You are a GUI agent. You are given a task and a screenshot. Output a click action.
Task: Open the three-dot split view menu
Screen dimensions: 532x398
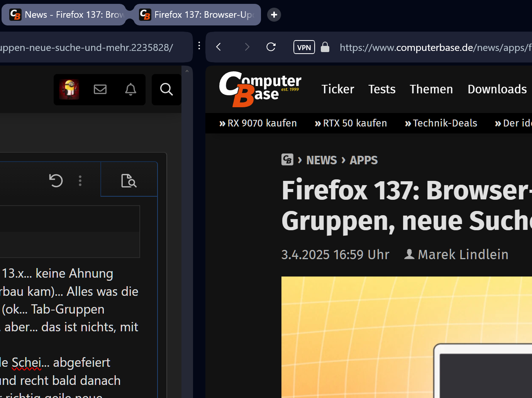coord(199,46)
